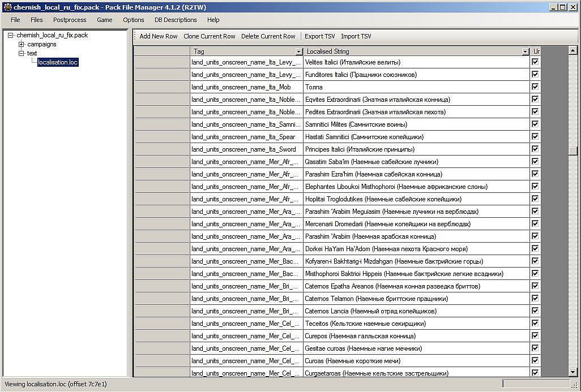
Task: Click Export TSV in toolbar
Action: 319,36
